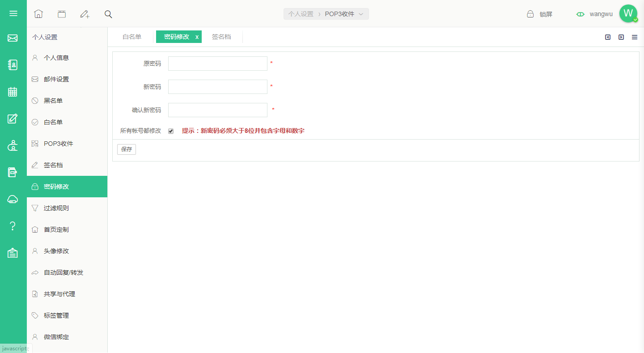The image size is (644, 353).
Task: Open the contacts address book icon
Action: click(13, 65)
